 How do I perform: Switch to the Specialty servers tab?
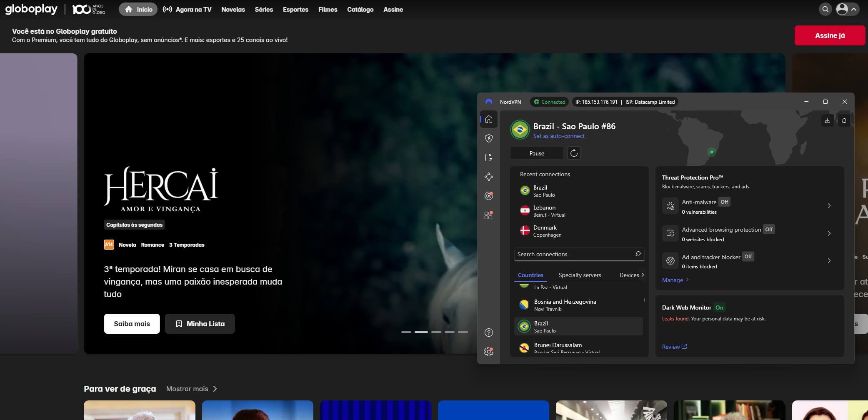coord(579,275)
